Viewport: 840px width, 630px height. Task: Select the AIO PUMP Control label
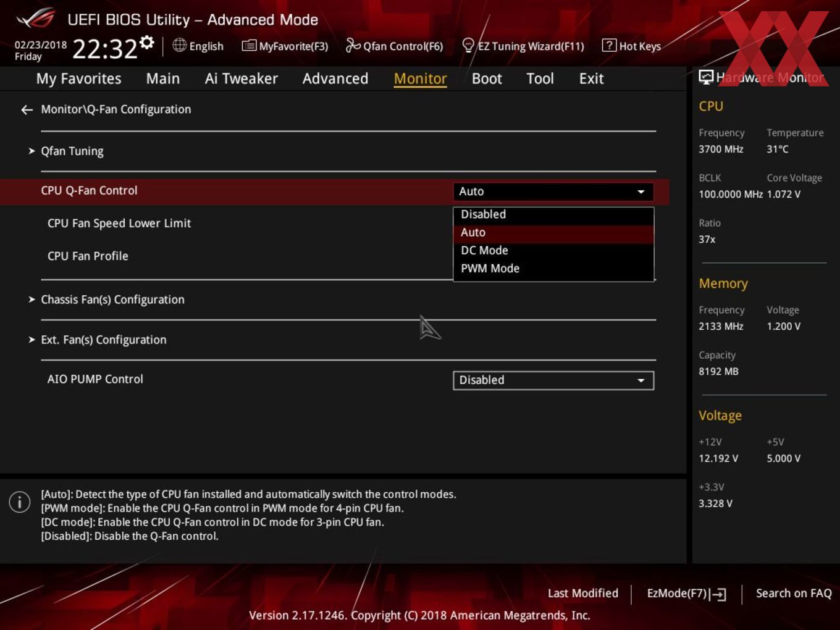pyautogui.click(x=95, y=379)
